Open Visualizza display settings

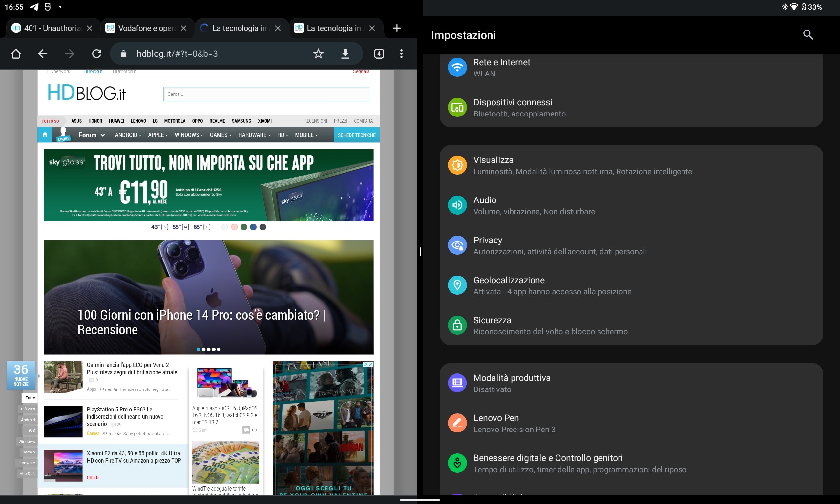pos(631,165)
